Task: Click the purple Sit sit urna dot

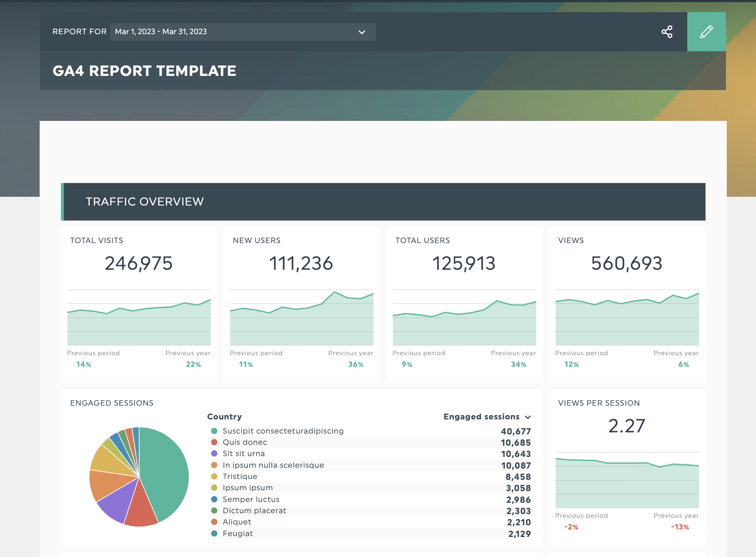Action: click(214, 454)
